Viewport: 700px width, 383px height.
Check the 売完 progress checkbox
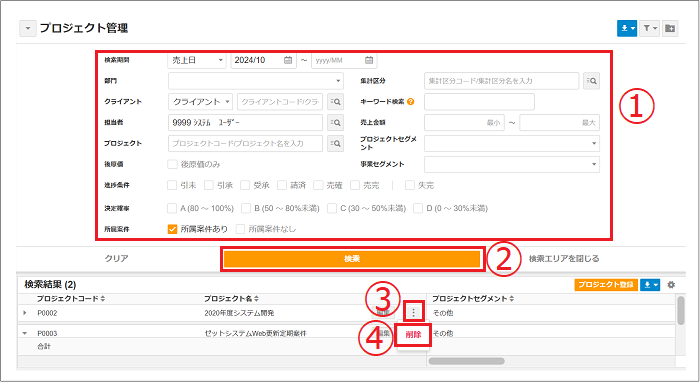pos(355,185)
